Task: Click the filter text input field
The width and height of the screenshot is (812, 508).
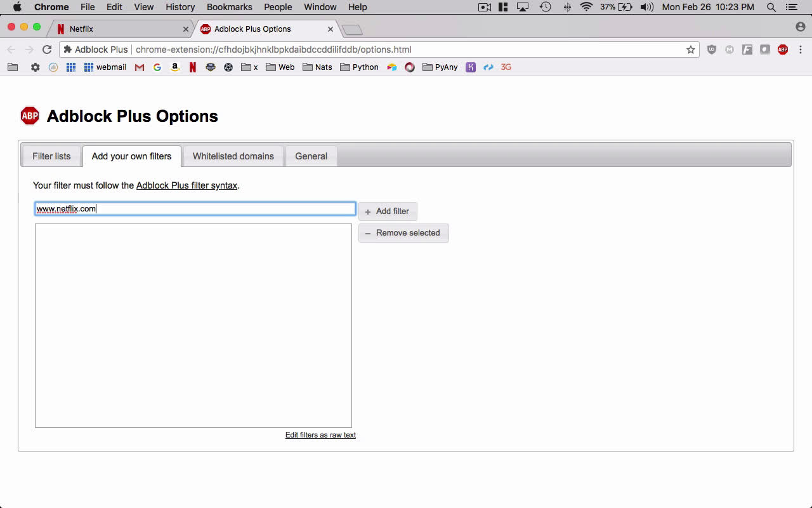Action: tap(195, 209)
